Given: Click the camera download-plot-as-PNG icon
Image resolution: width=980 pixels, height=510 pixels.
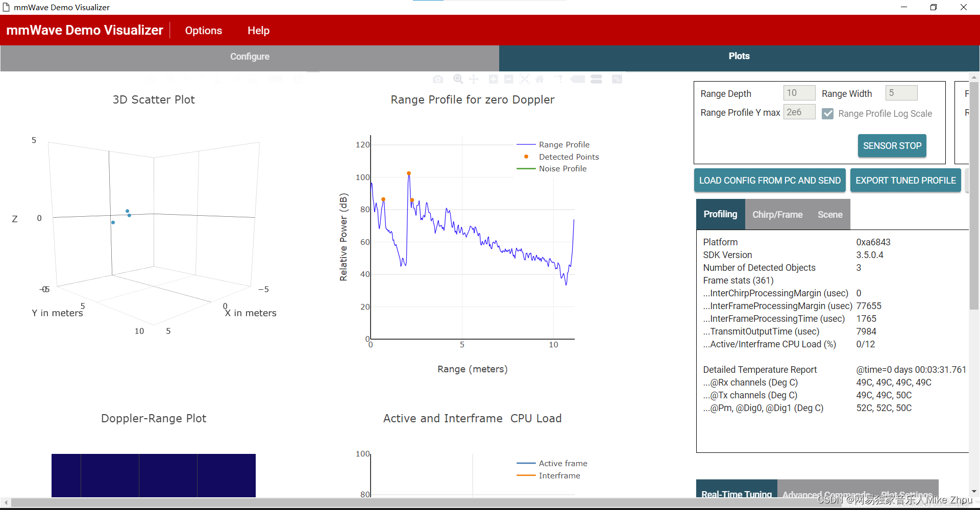Looking at the screenshot, I should coord(438,79).
